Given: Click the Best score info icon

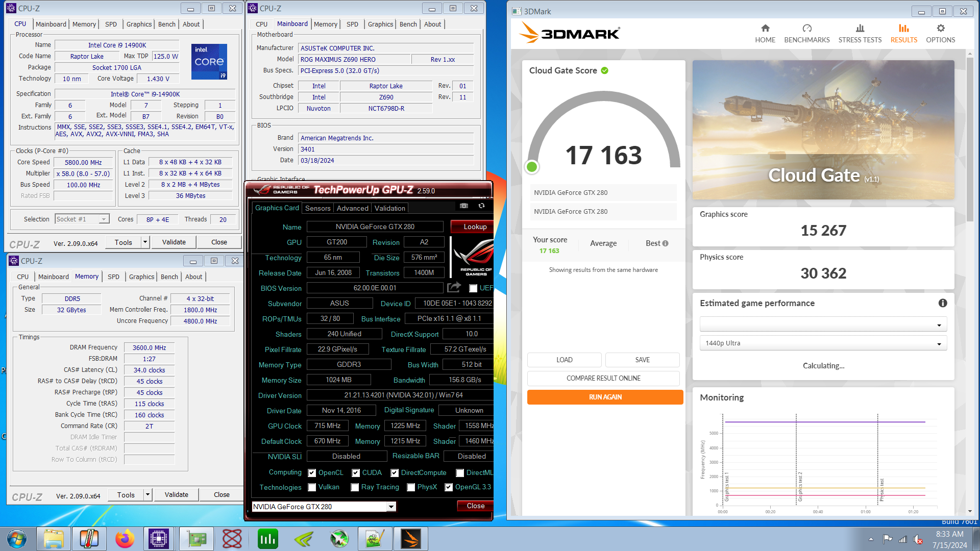Looking at the screenshot, I should pyautogui.click(x=665, y=243).
